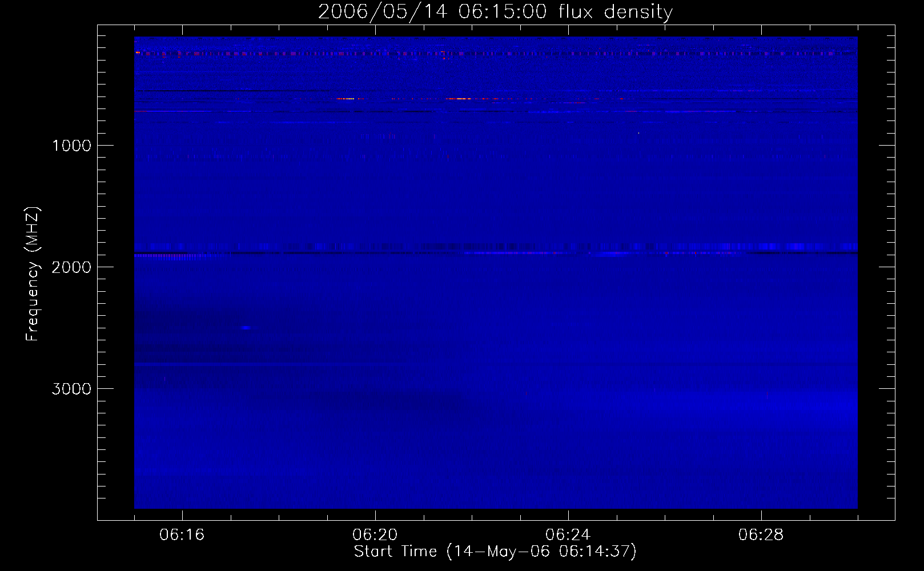Click the 3000 frequency tick label

(x=71, y=389)
